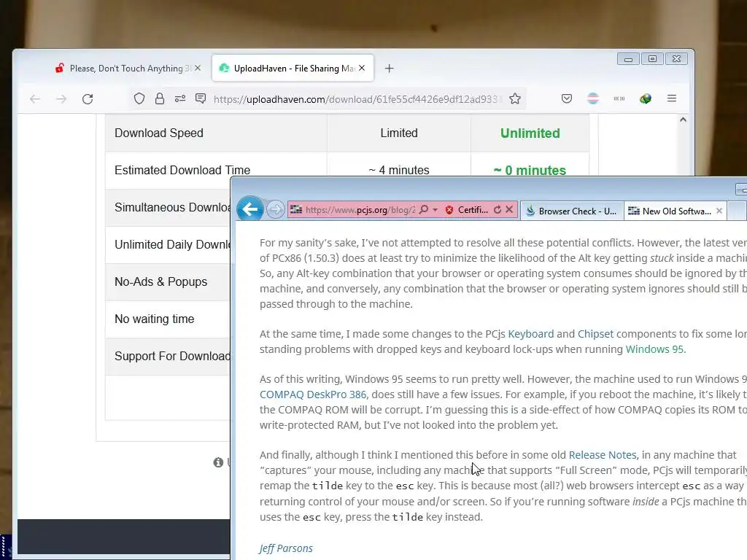This screenshot has width=747, height=560.
Task: Click the Unlimited Daily Downloads row label
Action: [172, 244]
